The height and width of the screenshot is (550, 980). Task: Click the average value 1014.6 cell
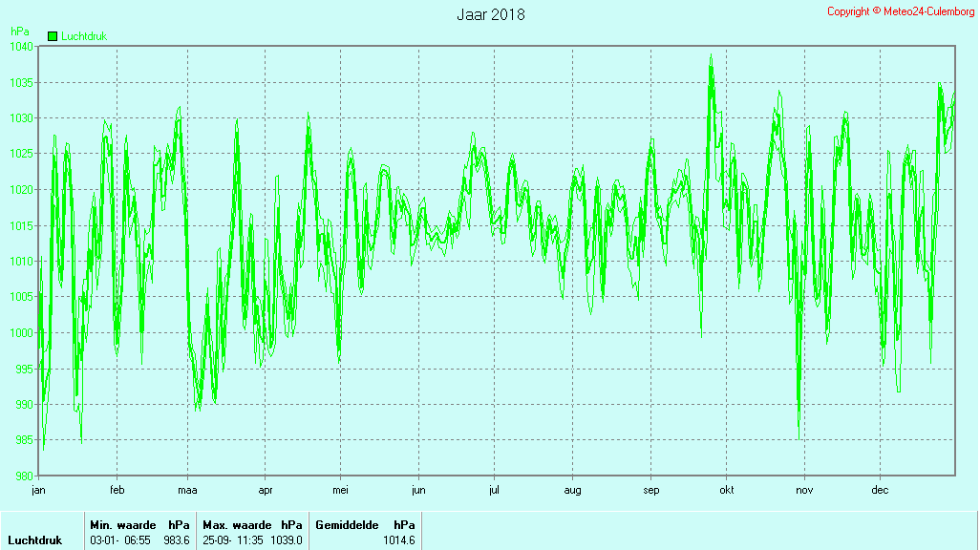click(398, 540)
